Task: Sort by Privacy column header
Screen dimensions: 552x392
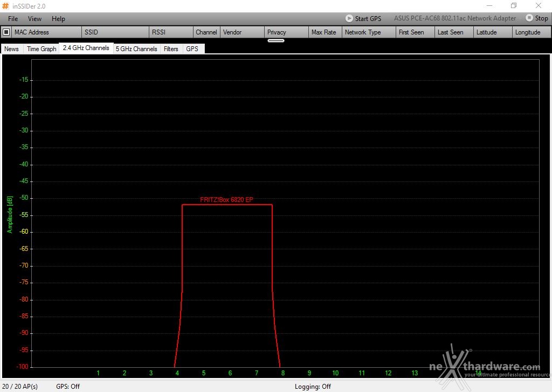Action: (286, 32)
